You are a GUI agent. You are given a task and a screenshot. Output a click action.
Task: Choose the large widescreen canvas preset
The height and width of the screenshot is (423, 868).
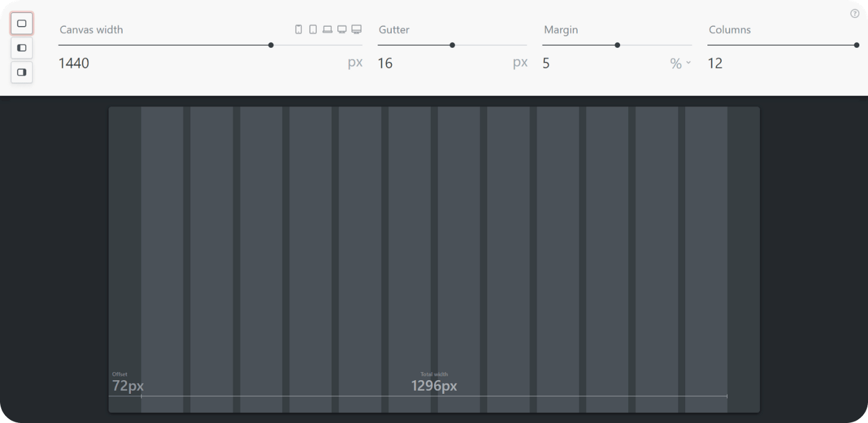[x=356, y=29]
